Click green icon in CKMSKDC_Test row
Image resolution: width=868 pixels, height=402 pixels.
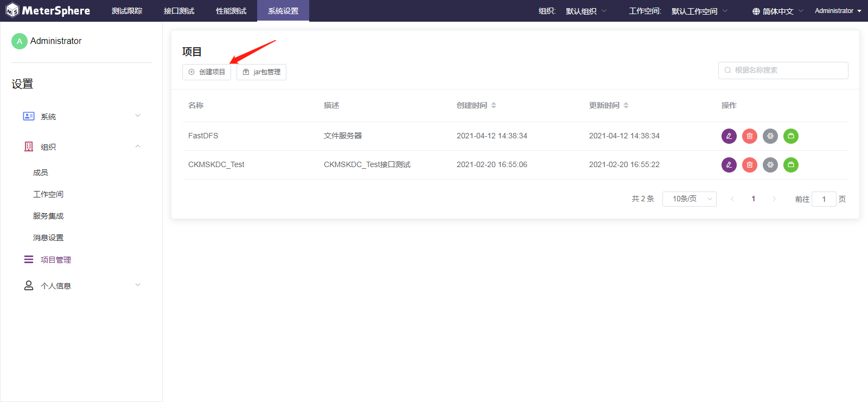791,165
